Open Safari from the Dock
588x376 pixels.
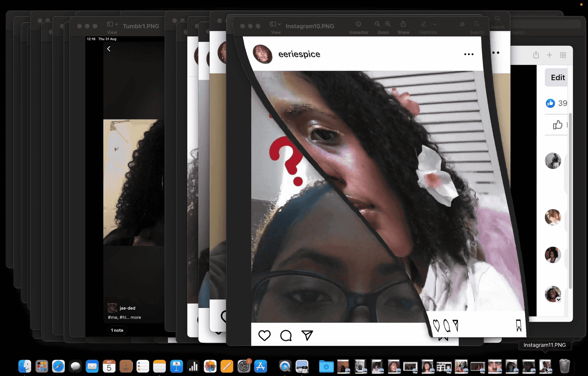point(58,366)
